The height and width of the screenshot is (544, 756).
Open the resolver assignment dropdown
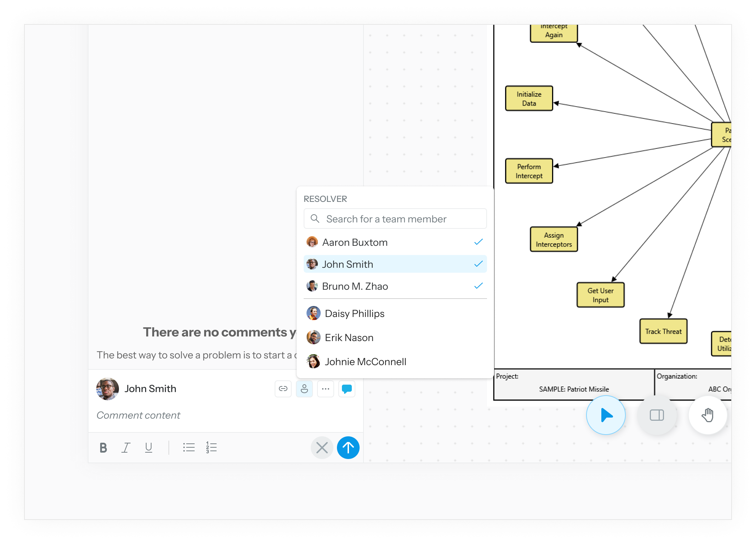pyautogui.click(x=304, y=389)
